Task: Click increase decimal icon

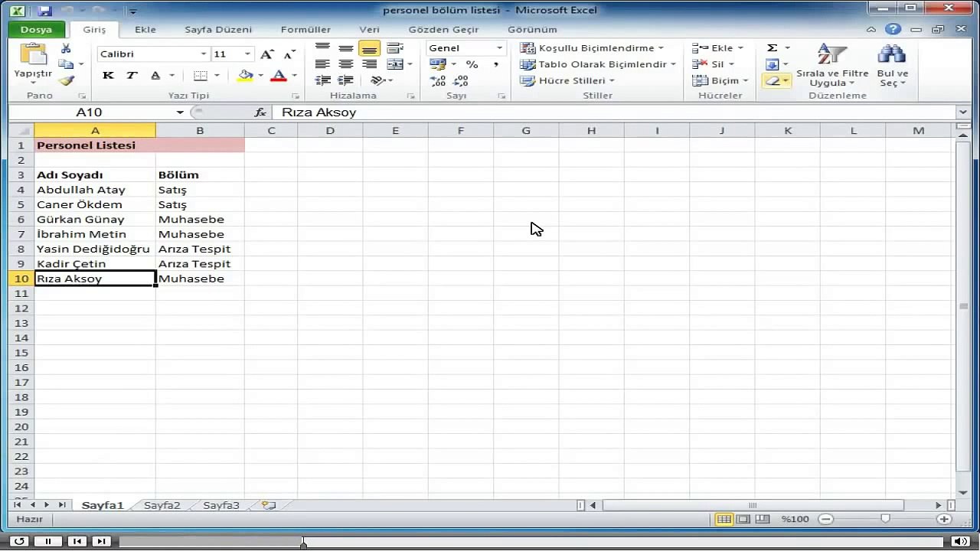Action: click(x=438, y=80)
